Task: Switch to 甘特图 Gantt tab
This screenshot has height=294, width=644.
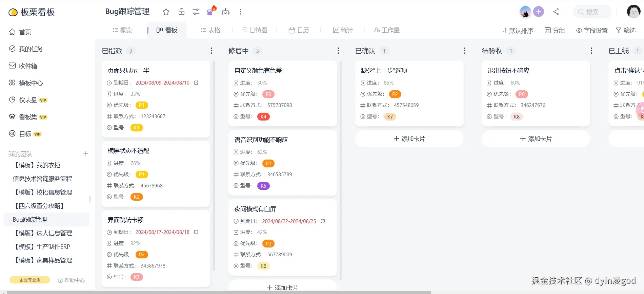Action: point(255,30)
